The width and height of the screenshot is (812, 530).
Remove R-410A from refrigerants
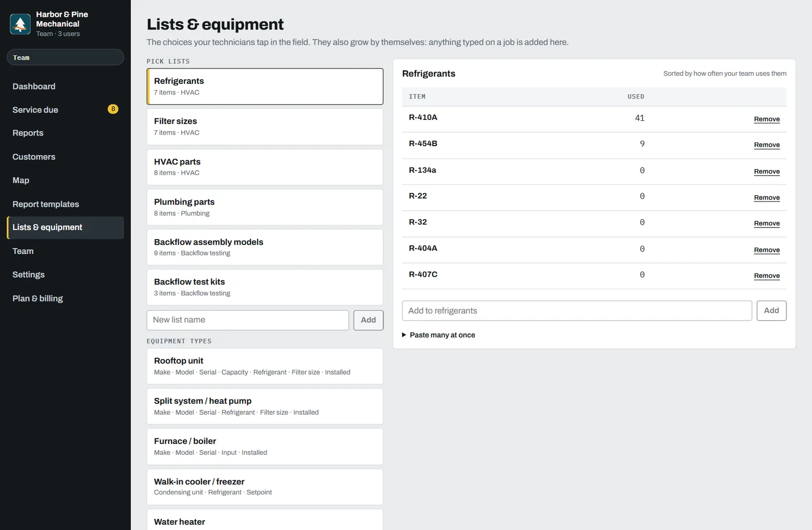click(x=767, y=119)
